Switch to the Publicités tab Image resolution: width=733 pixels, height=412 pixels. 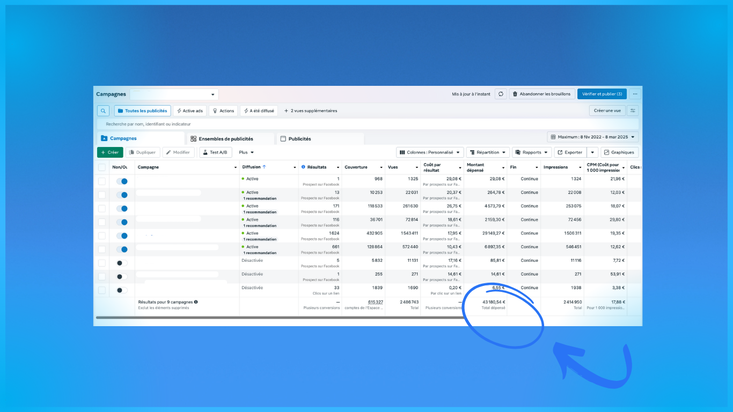point(296,139)
